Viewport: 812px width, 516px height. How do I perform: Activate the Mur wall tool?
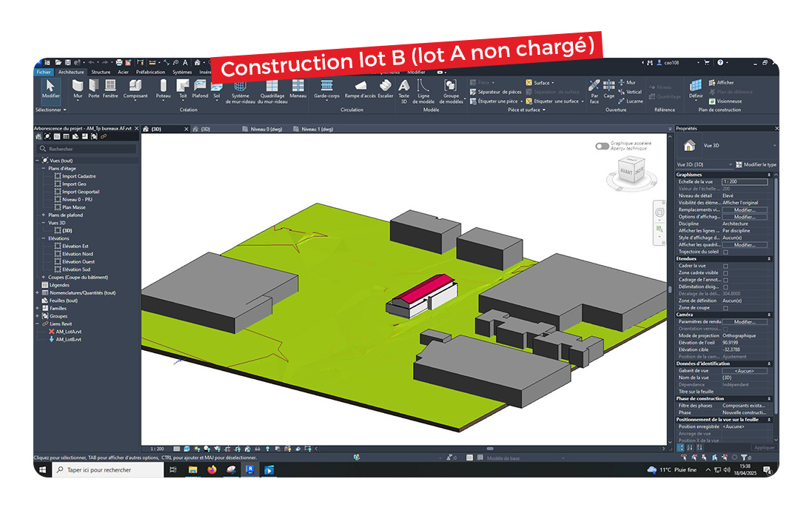click(x=78, y=89)
